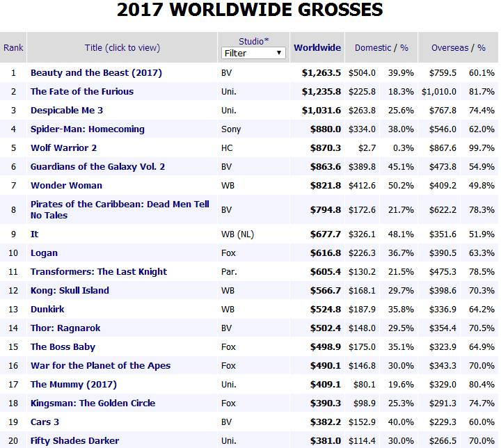Open the Wonder Woman link
501x448 pixels.
pyautogui.click(x=66, y=185)
